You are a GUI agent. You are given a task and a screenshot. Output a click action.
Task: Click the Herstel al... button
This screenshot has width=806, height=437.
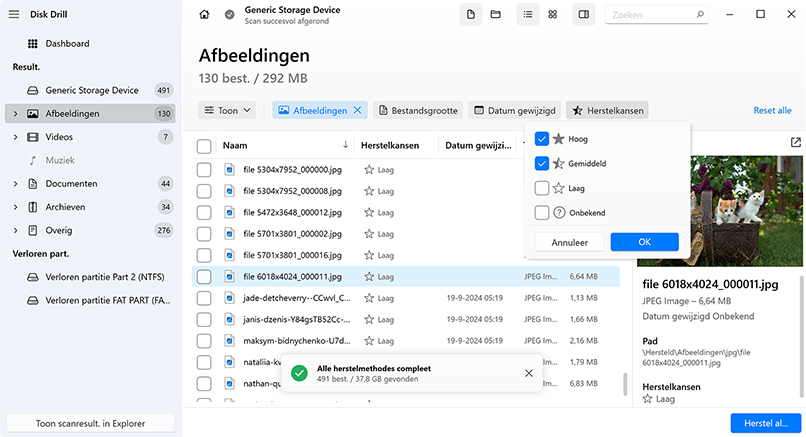766,423
